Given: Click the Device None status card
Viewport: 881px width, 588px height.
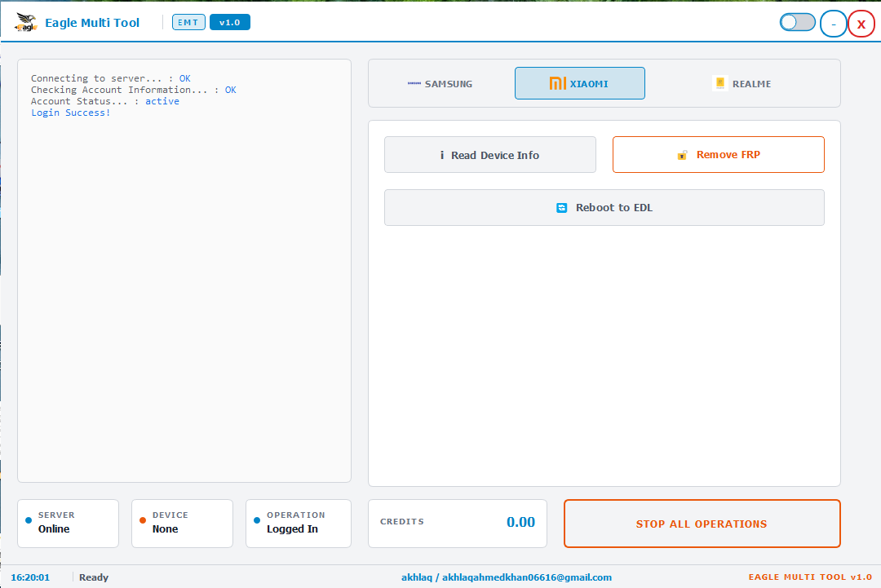Looking at the screenshot, I should [182, 524].
